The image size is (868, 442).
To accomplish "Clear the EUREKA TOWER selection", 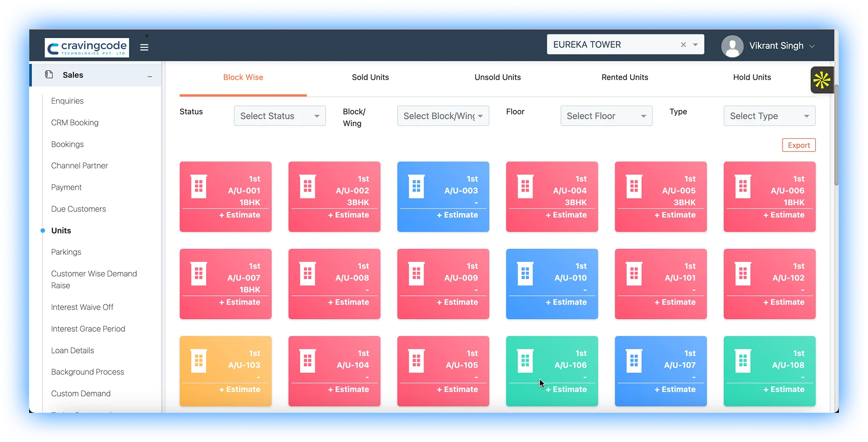I will [683, 44].
